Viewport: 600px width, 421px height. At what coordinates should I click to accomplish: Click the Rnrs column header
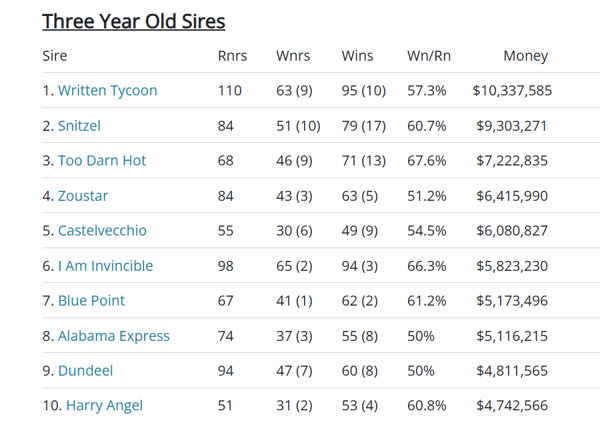[x=232, y=56]
